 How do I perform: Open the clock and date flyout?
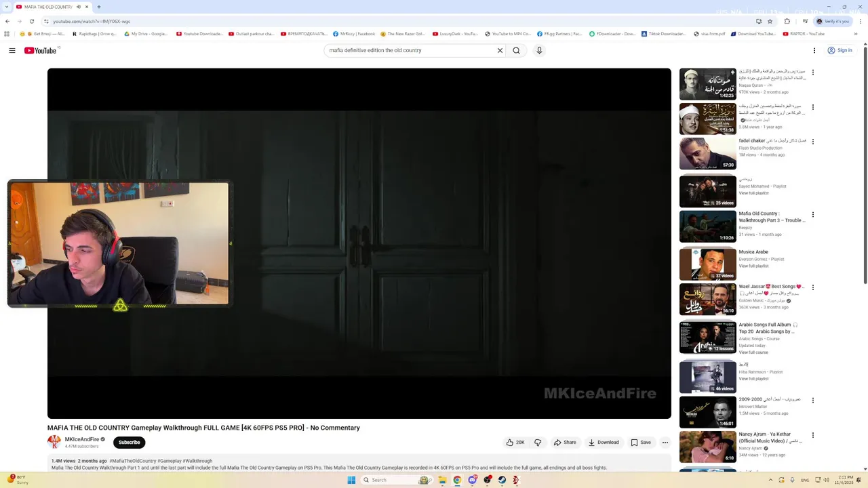845,480
